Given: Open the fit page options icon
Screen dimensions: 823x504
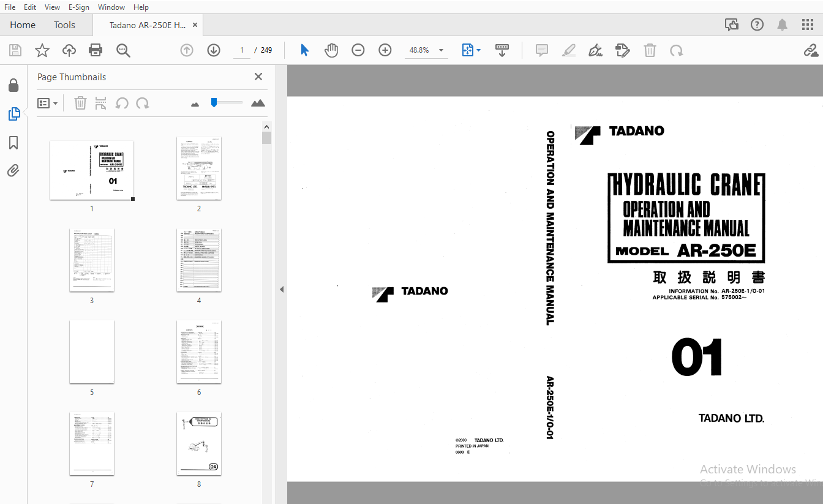Looking at the screenshot, I should pyautogui.click(x=468, y=50).
